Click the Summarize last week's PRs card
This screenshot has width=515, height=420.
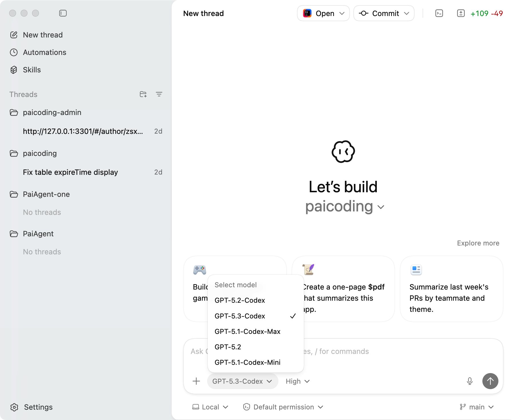click(x=451, y=289)
